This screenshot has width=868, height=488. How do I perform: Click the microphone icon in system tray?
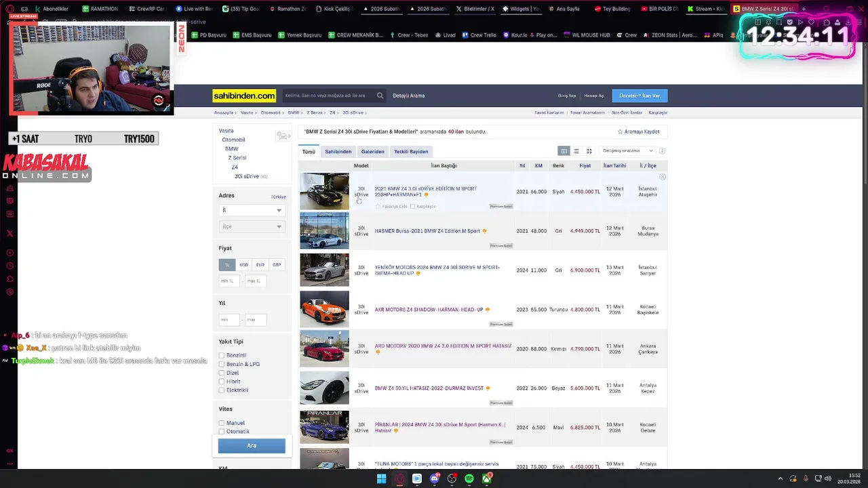click(806, 479)
